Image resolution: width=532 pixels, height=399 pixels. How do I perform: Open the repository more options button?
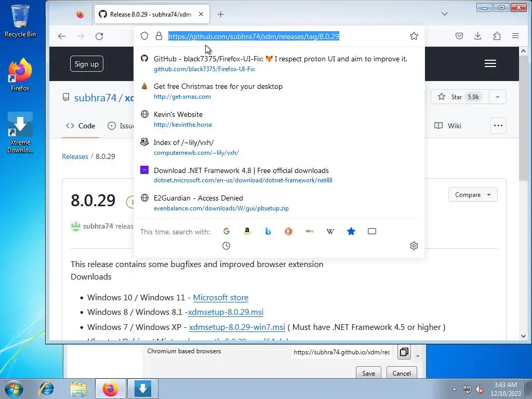click(498, 126)
